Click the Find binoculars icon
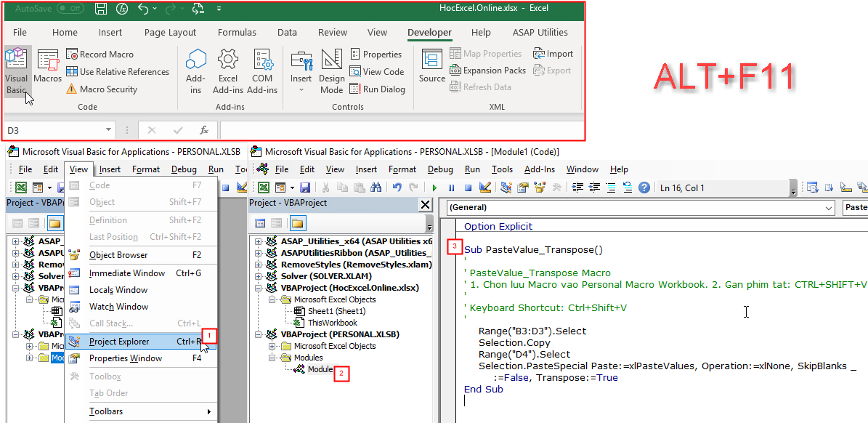This screenshot has height=423, width=868. pyautogui.click(x=376, y=188)
